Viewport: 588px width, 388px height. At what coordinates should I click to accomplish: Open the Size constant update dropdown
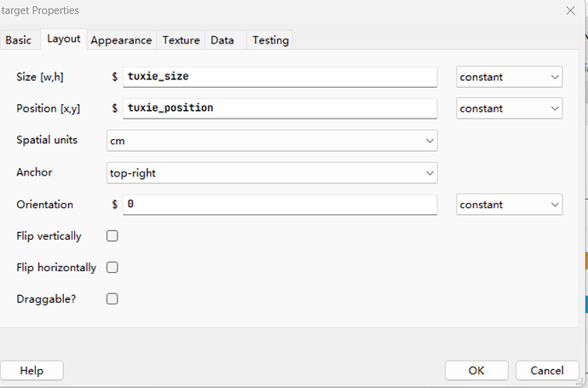click(x=510, y=78)
